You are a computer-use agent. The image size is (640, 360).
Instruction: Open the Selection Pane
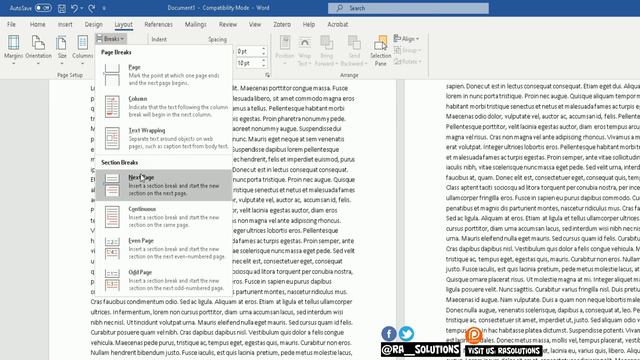click(380, 50)
